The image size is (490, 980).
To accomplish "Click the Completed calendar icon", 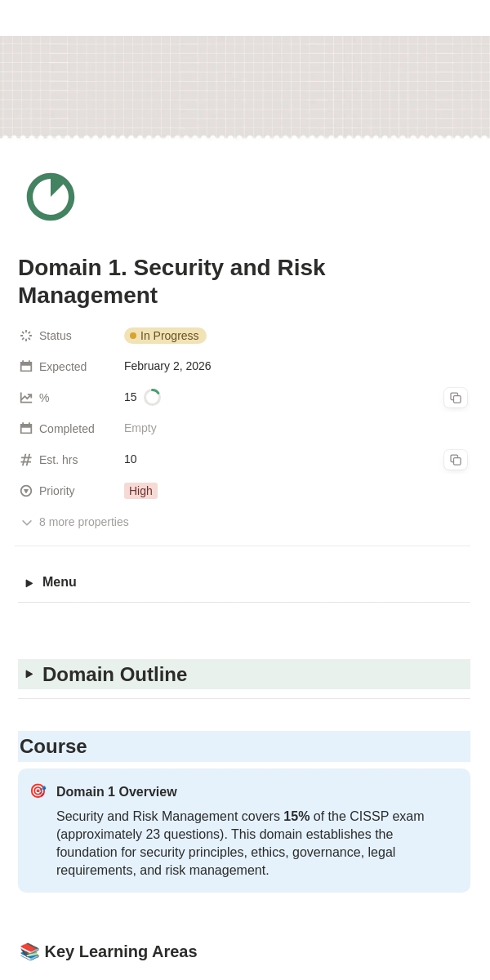I will (x=26, y=429).
